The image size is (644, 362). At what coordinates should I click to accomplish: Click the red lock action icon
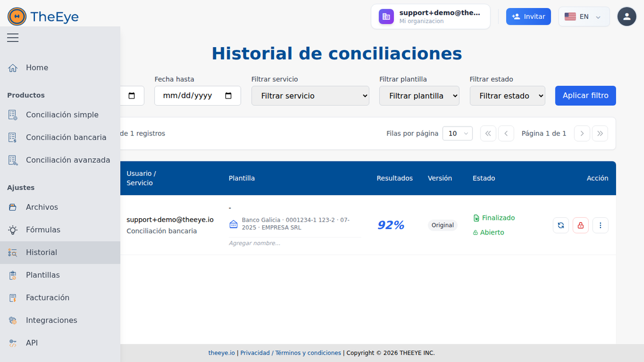tap(581, 225)
